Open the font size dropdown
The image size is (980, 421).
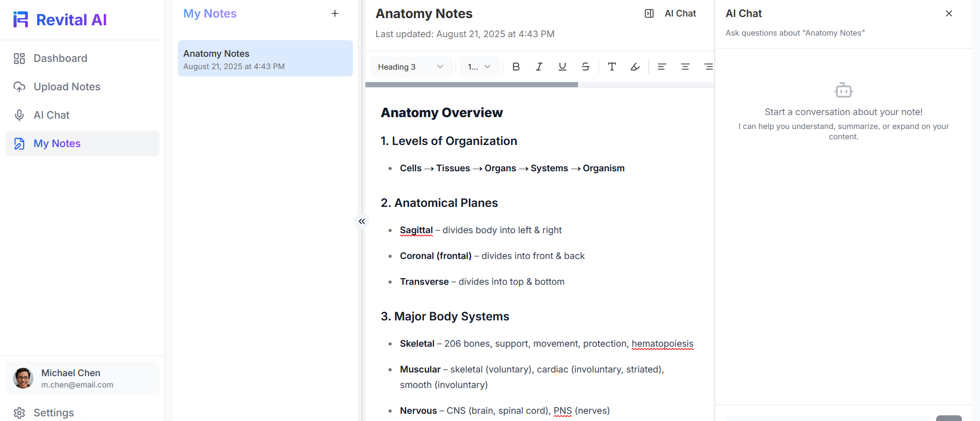pyautogui.click(x=479, y=67)
